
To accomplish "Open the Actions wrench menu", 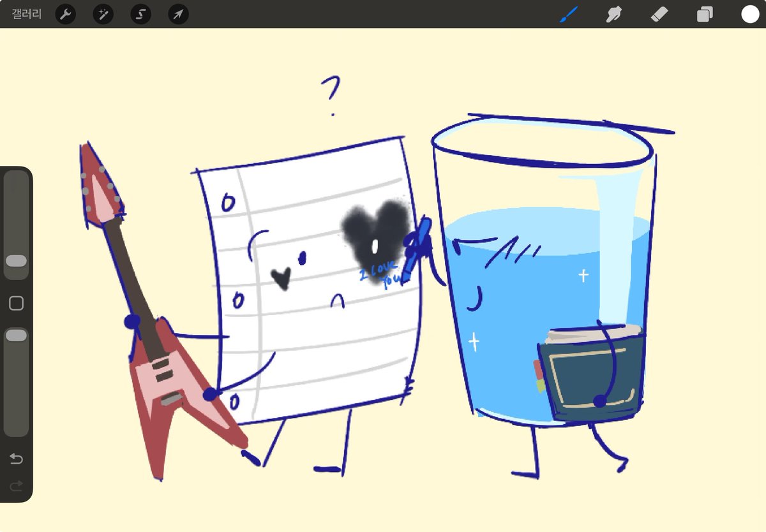I will [66, 14].
